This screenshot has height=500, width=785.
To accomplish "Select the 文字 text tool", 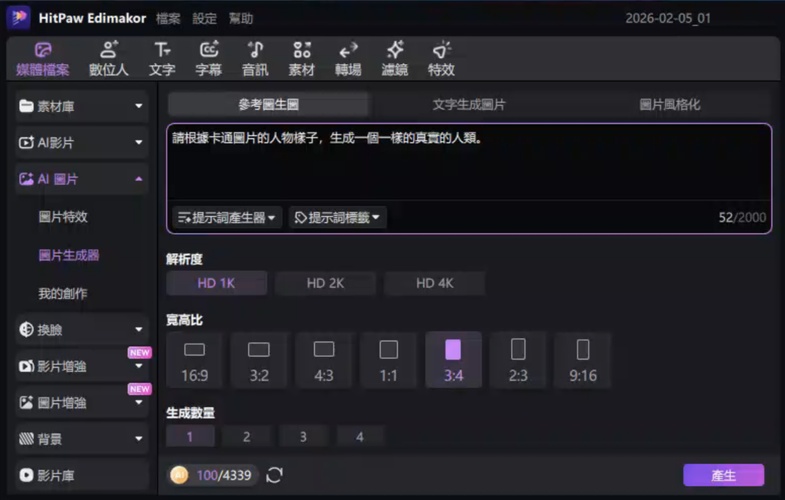I will point(162,59).
